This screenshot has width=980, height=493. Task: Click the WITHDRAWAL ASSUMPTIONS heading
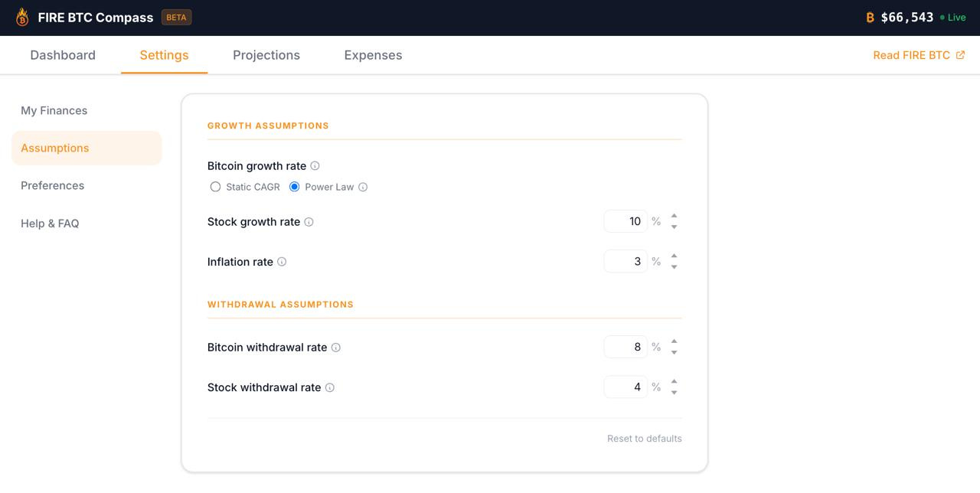click(x=280, y=304)
